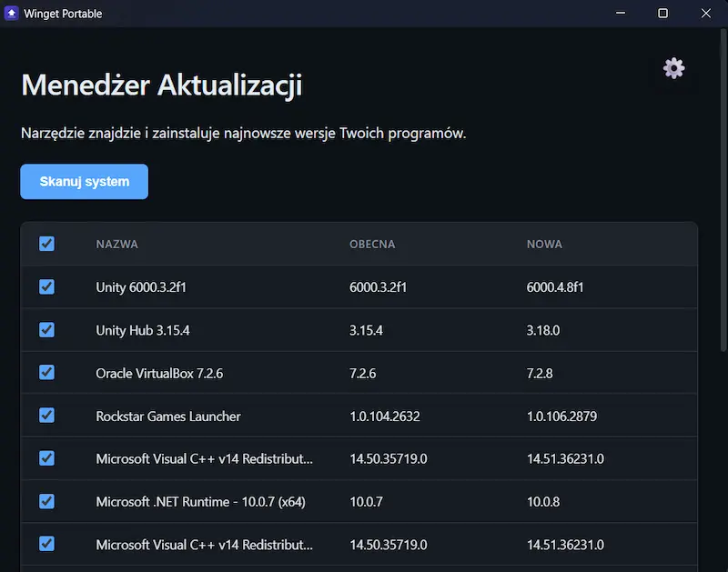
Task: Click new version 7.2.8
Action: [540, 374]
